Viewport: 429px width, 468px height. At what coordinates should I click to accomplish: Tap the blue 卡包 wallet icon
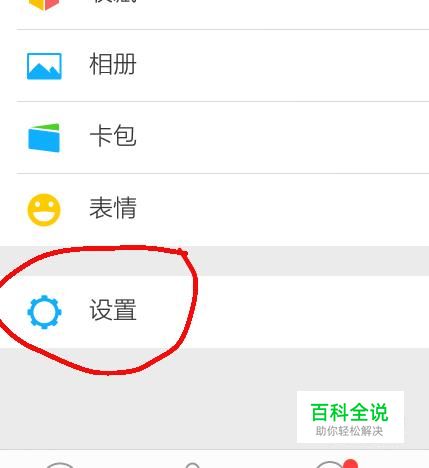pyautogui.click(x=44, y=138)
